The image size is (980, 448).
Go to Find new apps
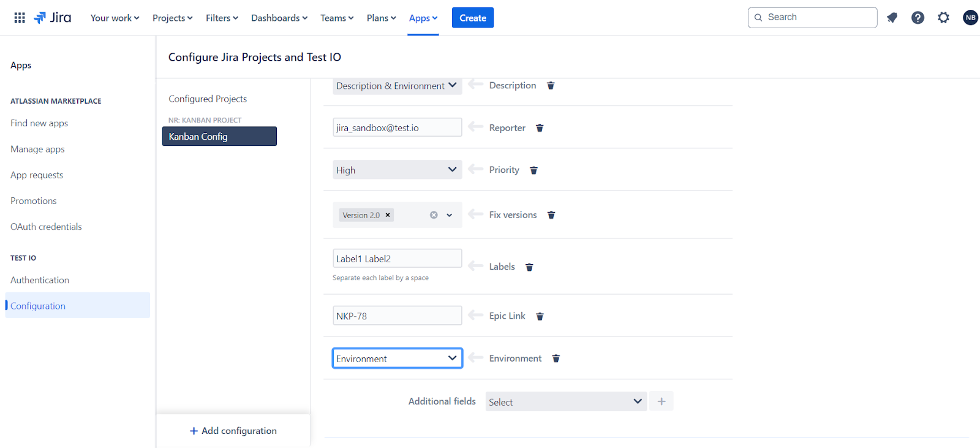point(39,123)
